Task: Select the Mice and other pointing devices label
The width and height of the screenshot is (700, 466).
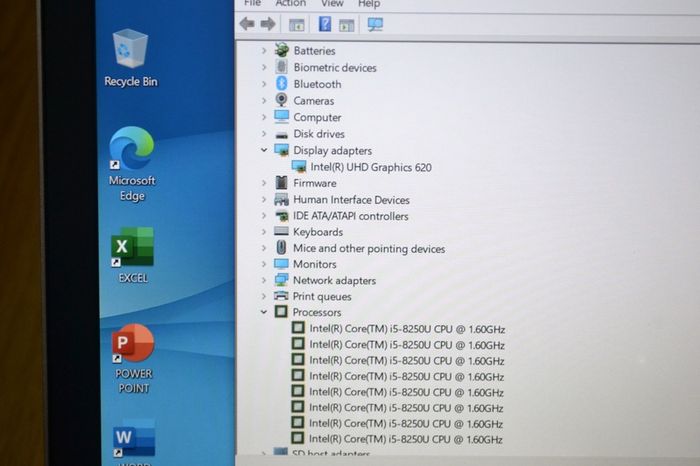Action: (369, 248)
